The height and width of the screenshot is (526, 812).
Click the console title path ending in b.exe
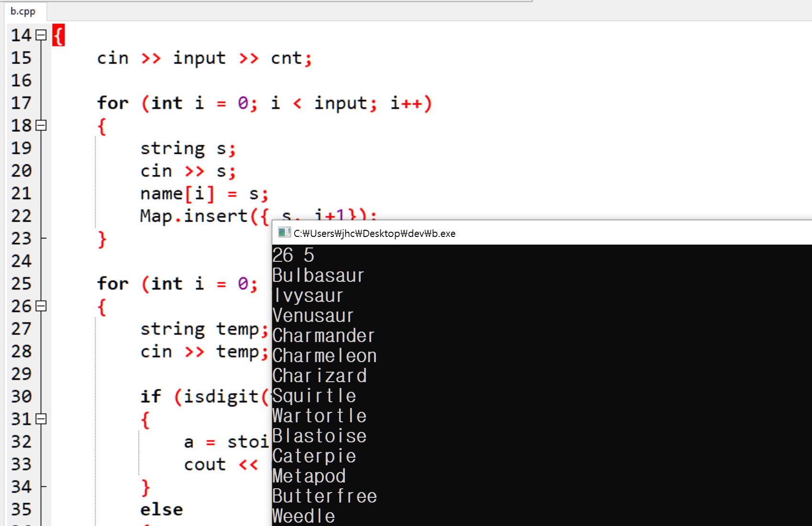pos(374,234)
